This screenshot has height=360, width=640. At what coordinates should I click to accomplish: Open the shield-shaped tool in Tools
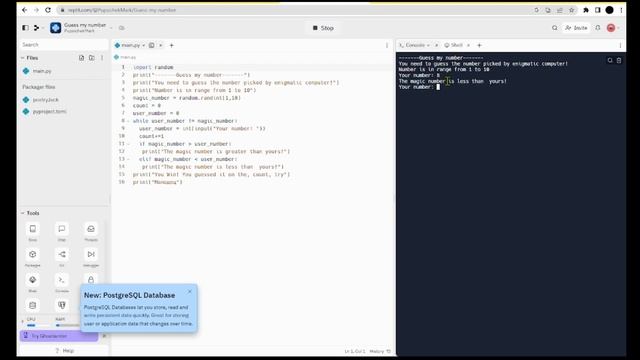[62, 305]
